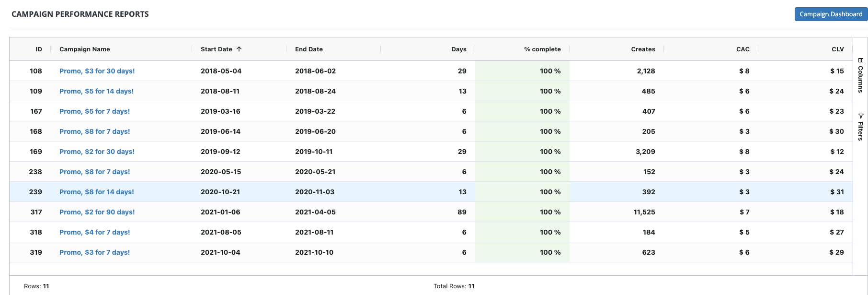
Task: Click start date 2018-08-11
Action: point(220,91)
